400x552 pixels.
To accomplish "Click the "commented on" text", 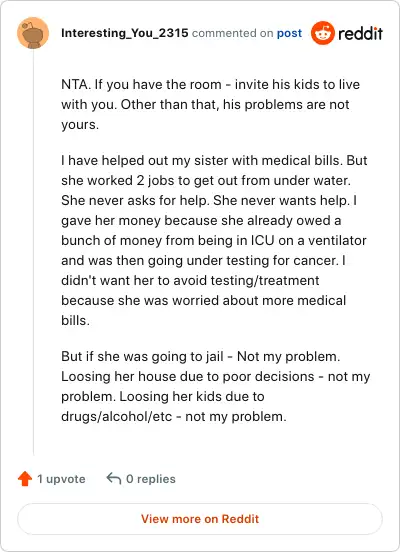I will click(232, 33).
